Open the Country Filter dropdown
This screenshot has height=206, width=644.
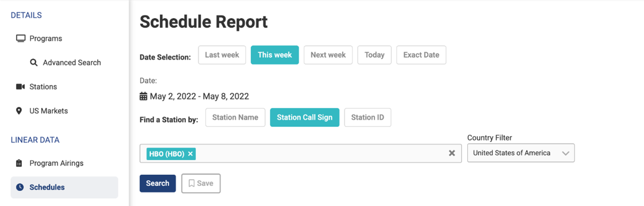pos(521,153)
